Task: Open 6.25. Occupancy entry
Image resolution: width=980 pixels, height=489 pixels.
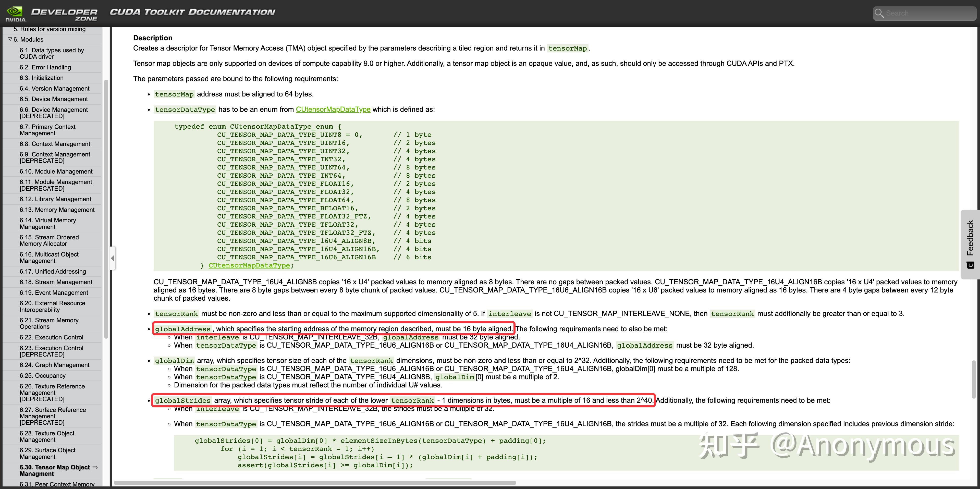Action: click(43, 376)
